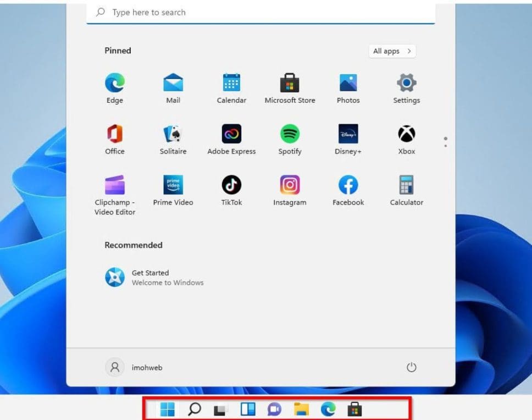This screenshot has width=532, height=420.
Task: Click the Type here to search box
Action: [261, 12]
